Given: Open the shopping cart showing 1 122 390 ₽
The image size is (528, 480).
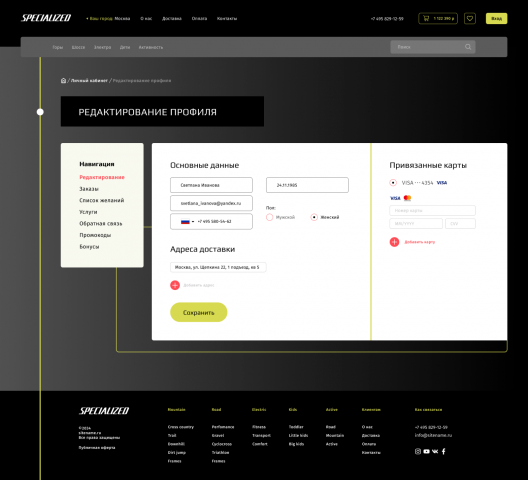Looking at the screenshot, I should coord(438,19).
